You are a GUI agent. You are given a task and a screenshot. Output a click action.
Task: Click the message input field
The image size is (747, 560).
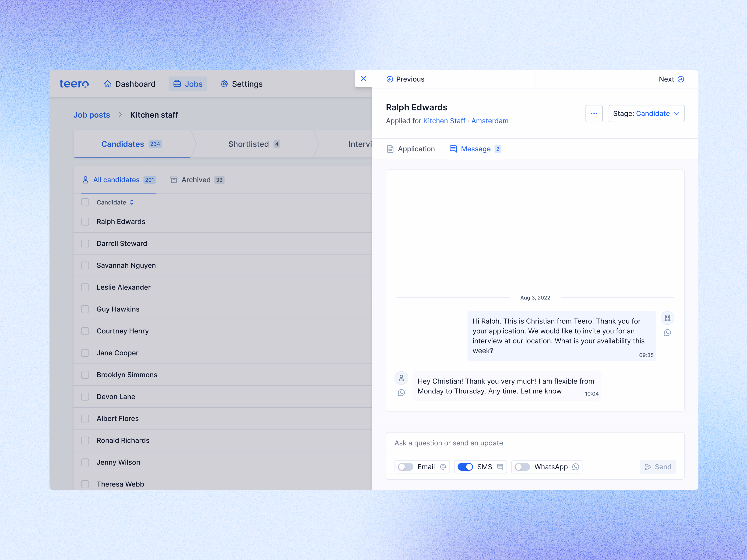[535, 443]
